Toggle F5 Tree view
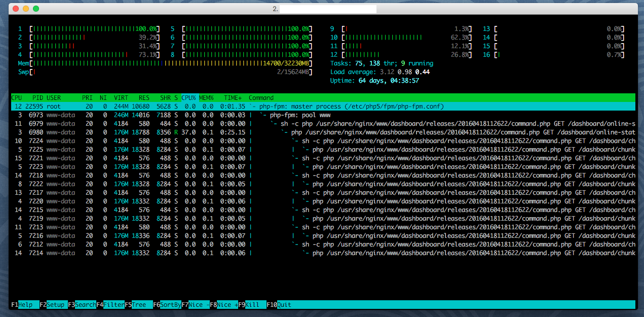 pos(138,305)
